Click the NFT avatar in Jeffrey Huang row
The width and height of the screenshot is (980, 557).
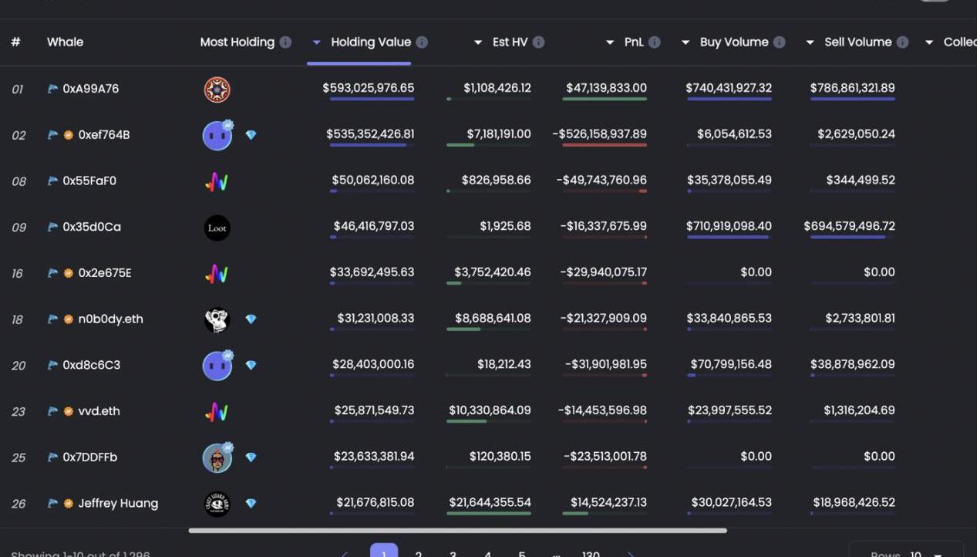tap(217, 504)
